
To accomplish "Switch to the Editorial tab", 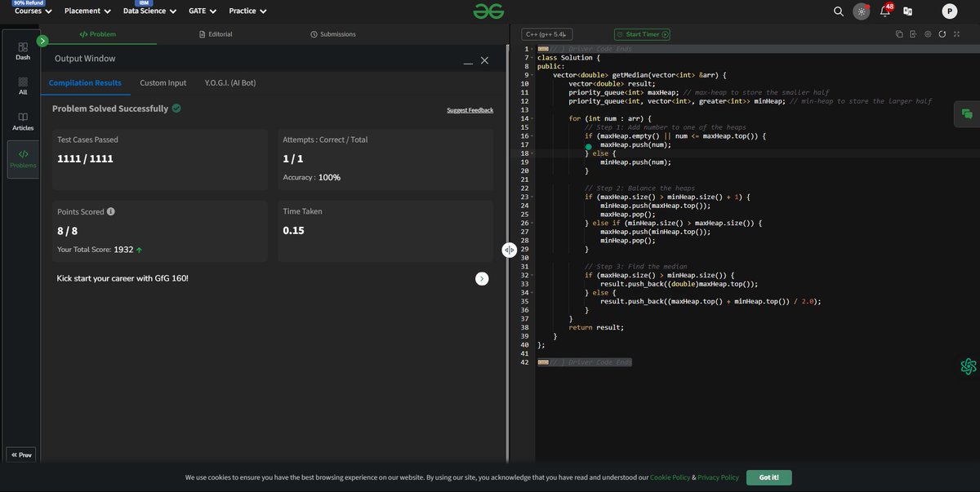I will [216, 34].
